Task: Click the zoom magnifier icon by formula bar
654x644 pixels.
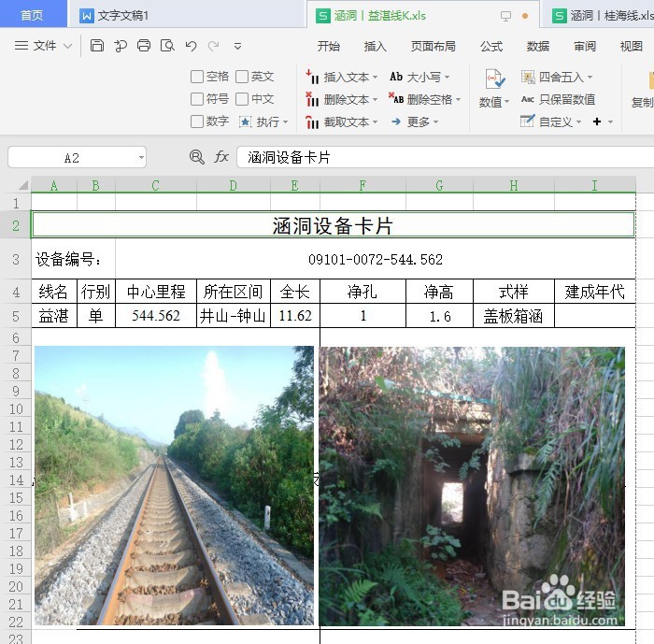Action: pyautogui.click(x=197, y=157)
